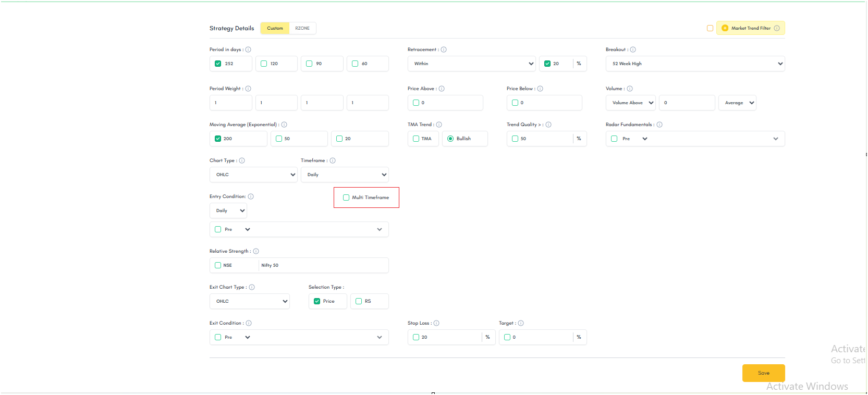Click the first Period Weight input

click(x=231, y=103)
